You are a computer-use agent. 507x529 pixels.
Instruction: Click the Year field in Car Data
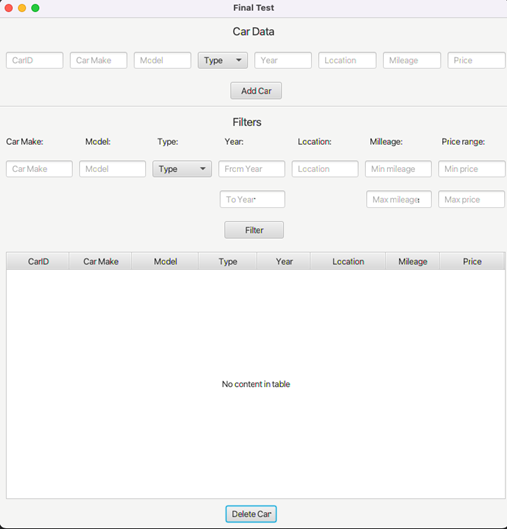tap(283, 60)
